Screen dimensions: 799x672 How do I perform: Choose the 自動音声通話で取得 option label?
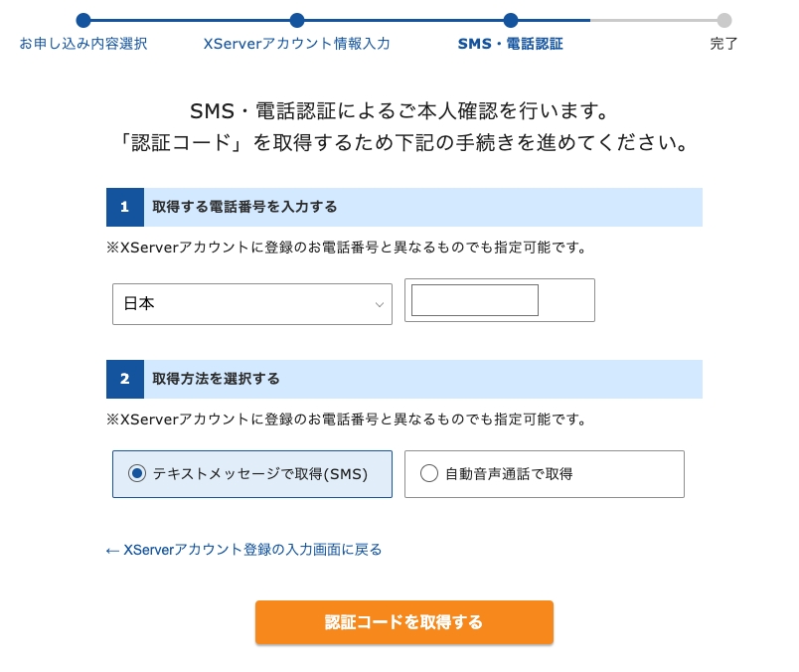(509, 474)
